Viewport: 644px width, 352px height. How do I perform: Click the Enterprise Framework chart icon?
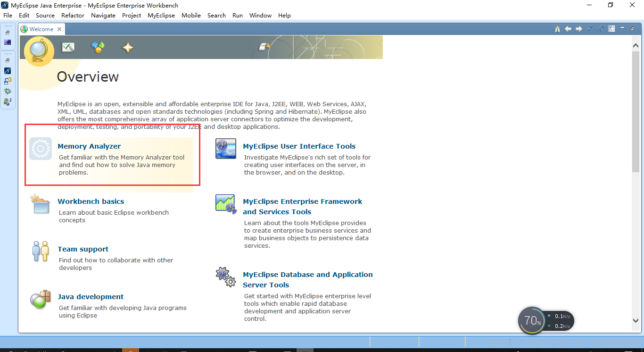click(226, 204)
